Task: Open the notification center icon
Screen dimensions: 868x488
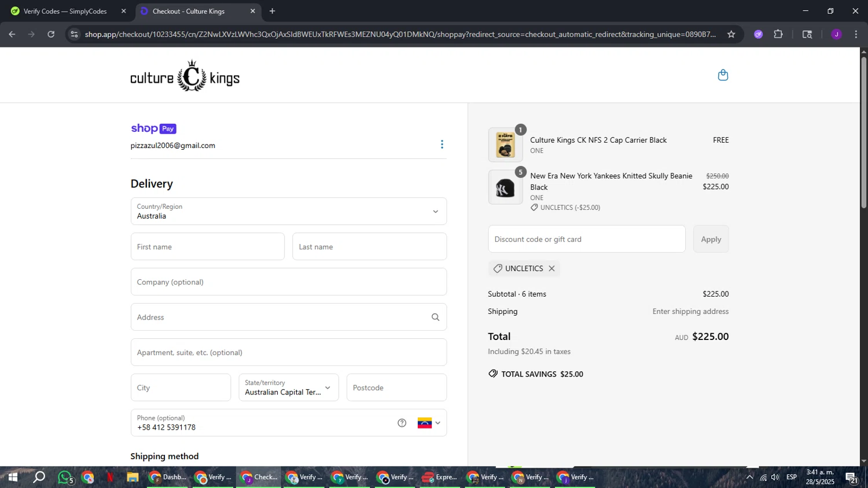Action: point(851,478)
